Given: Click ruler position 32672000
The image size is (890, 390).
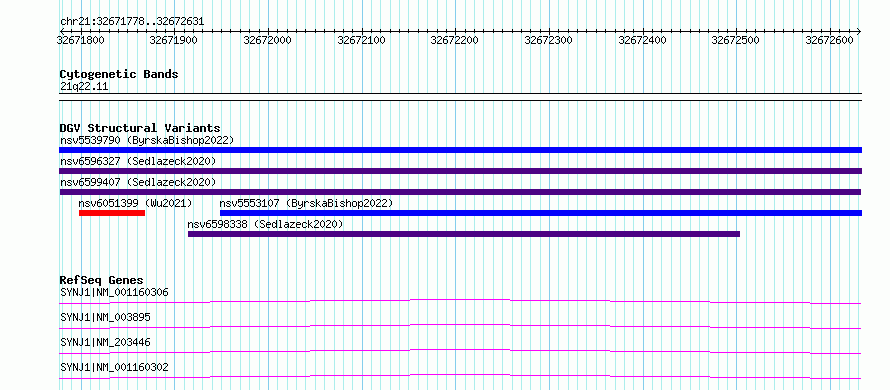Looking at the screenshot, I should click(267, 40).
